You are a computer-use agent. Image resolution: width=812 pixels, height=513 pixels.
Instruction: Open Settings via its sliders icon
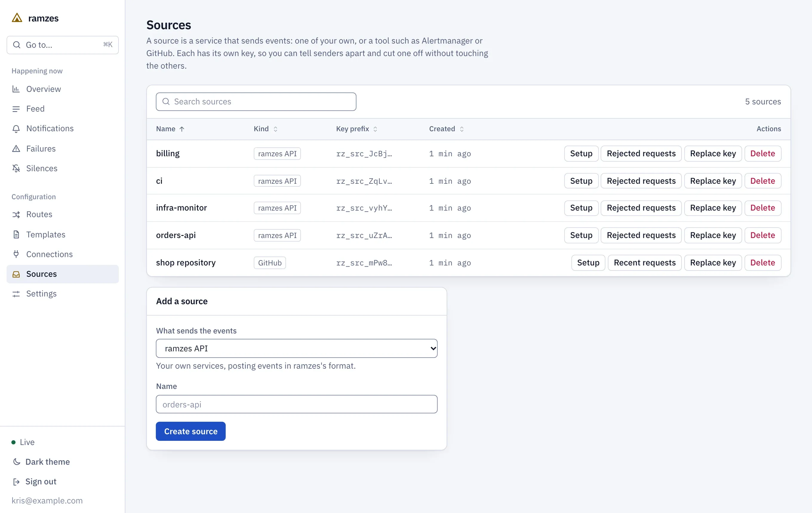click(16, 294)
